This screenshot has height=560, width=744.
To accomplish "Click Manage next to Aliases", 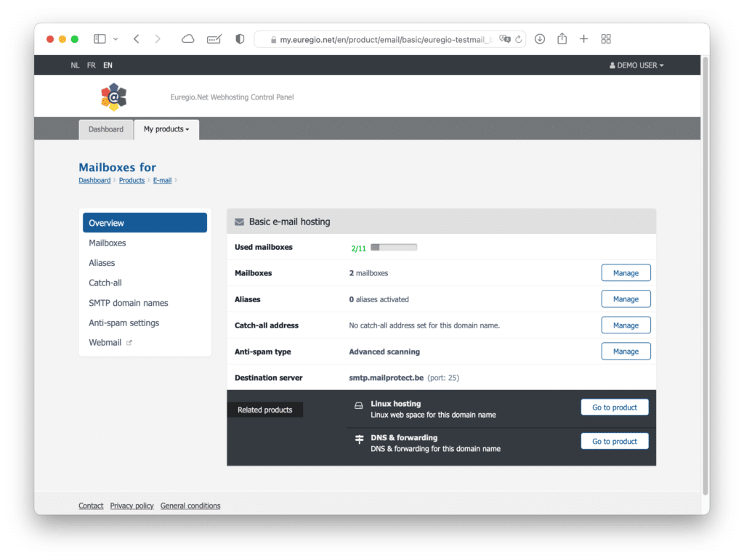I will pos(626,299).
